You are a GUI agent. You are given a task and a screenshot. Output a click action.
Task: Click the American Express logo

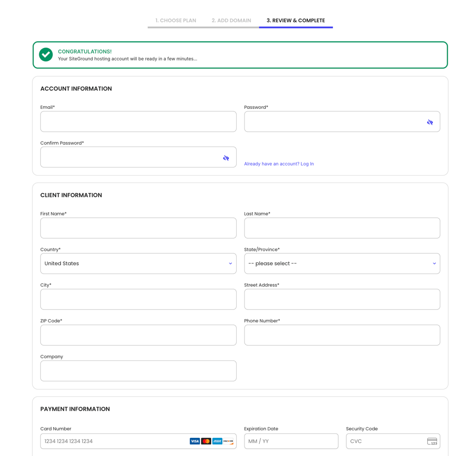coord(218,441)
